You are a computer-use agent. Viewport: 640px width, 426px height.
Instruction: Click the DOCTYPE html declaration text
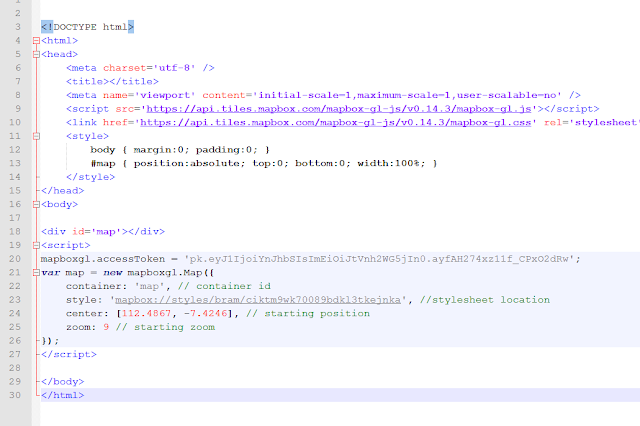tap(87, 27)
